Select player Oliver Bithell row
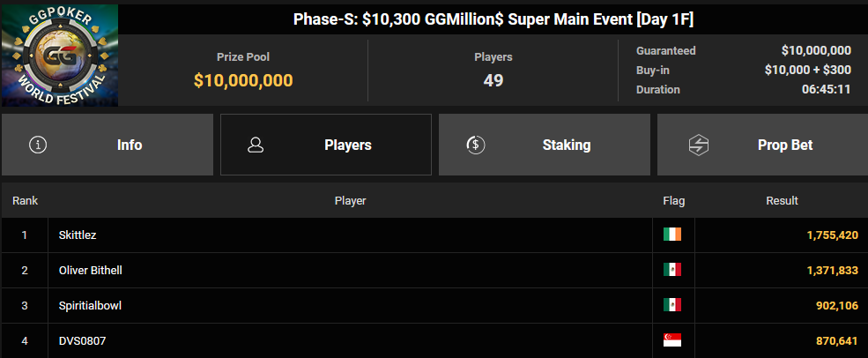The height and width of the screenshot is (358, 868). coord(434,271)
